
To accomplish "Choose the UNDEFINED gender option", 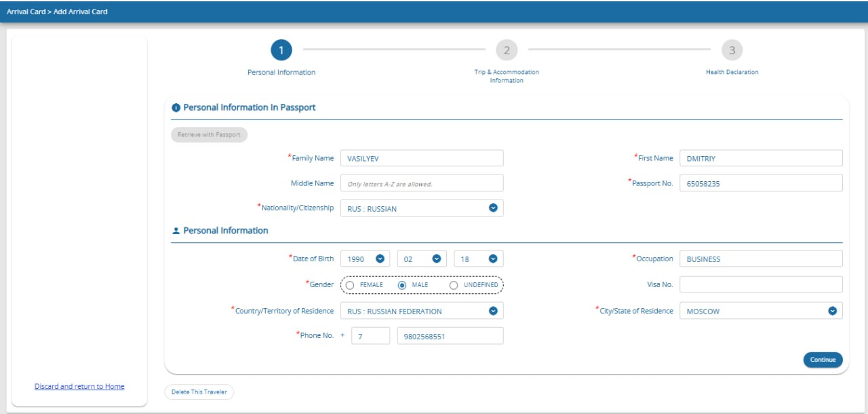I will point(454,285).
